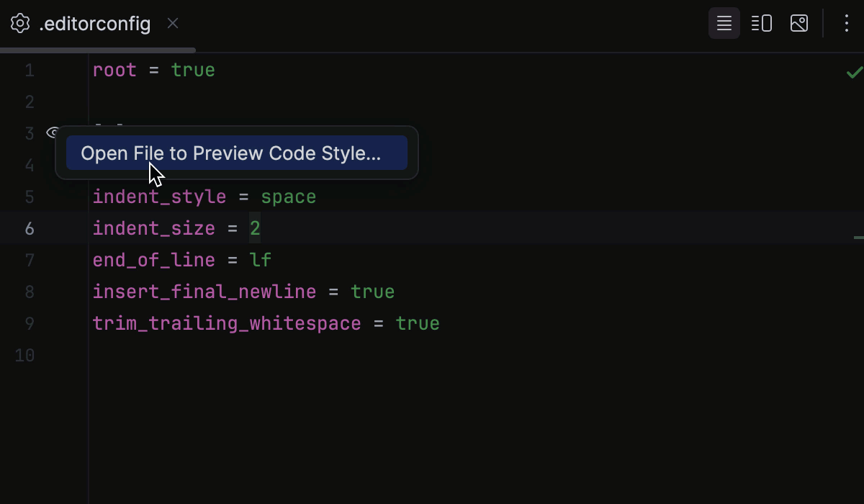Screen dimensions: 864x504
Task: Select the highlighted value 2 after indent_size
Action: coord(256,228)
